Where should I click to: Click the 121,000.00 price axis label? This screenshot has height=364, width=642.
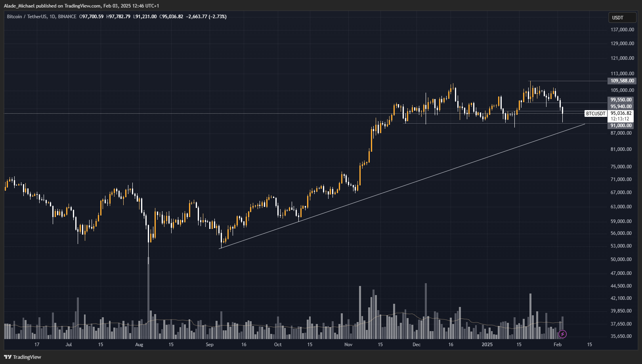point(622,58)
